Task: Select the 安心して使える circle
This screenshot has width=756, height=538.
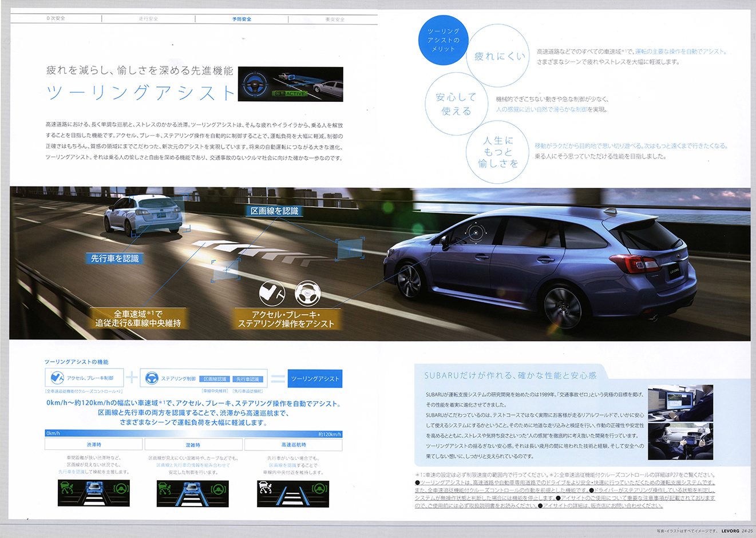Action: (x=456, y=104)
